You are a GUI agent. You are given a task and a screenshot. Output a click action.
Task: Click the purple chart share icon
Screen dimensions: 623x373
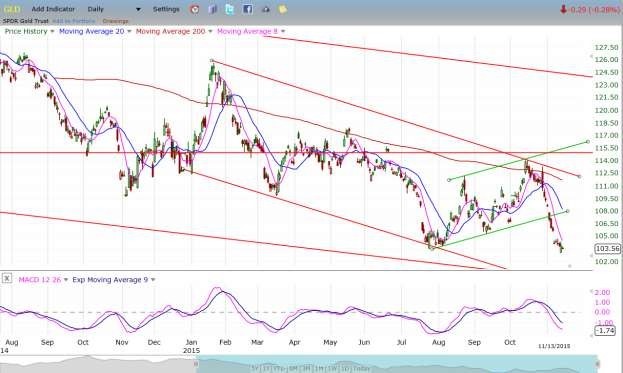click(212, 9)
